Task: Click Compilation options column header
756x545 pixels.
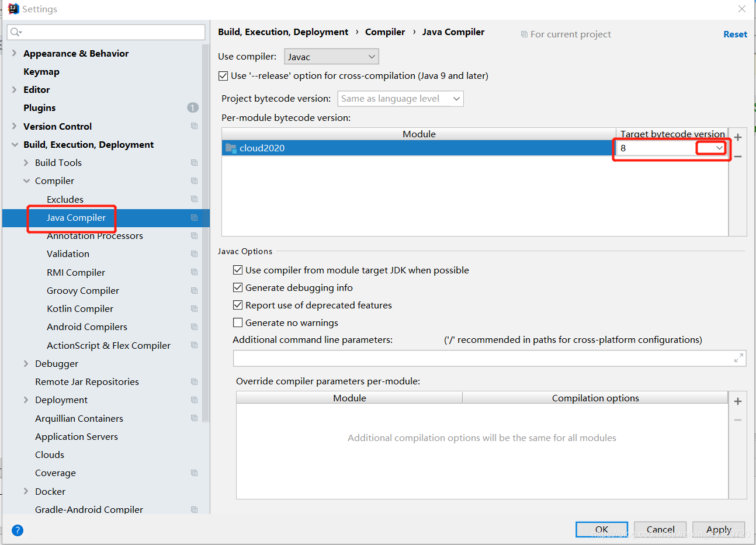Action: (x=595, y=398)
